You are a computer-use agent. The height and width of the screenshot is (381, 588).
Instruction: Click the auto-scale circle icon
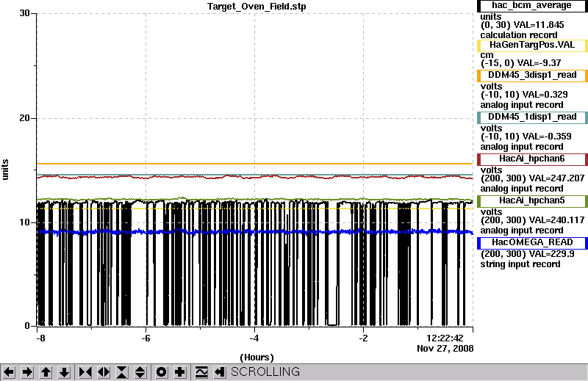(x=161, y=372)
